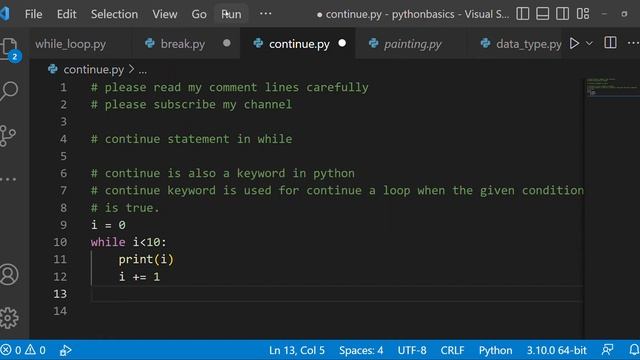Open the Go menu

tap(199, 14)
